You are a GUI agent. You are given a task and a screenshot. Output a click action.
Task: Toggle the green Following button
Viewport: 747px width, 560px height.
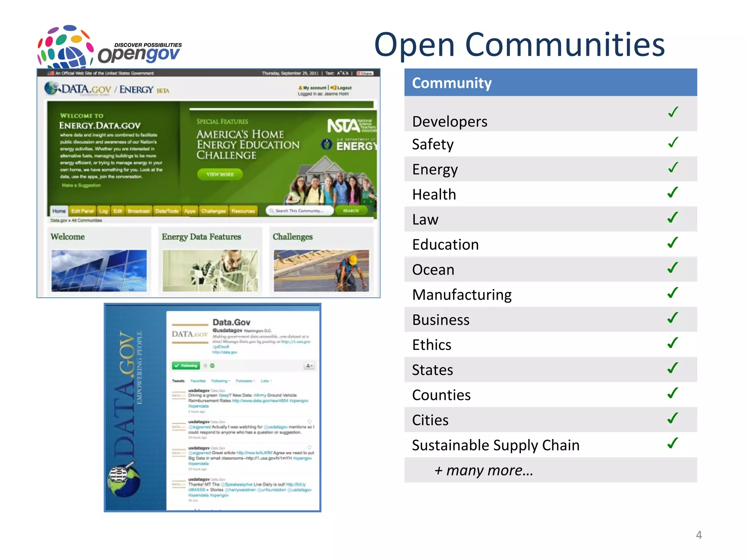pyautogui.click(x=186, y=366)
